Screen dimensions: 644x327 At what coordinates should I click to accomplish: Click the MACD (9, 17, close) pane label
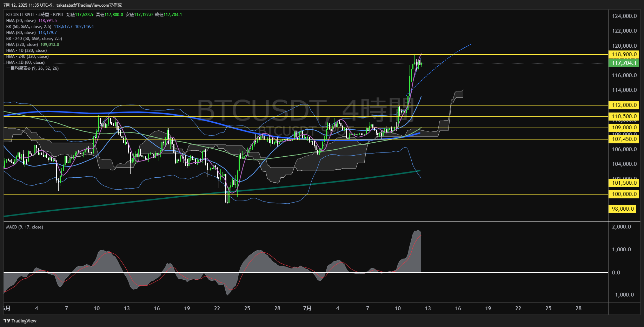25,227
